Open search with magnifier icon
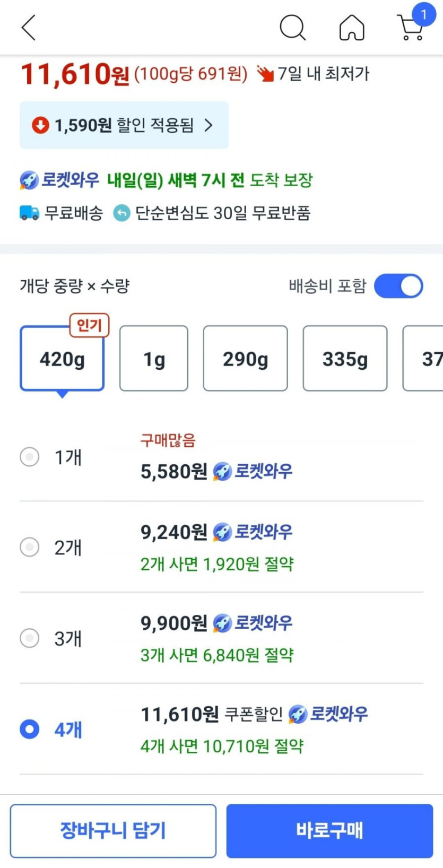The width and height of the screenshot is (443, 868). click(x=292, y=27)
